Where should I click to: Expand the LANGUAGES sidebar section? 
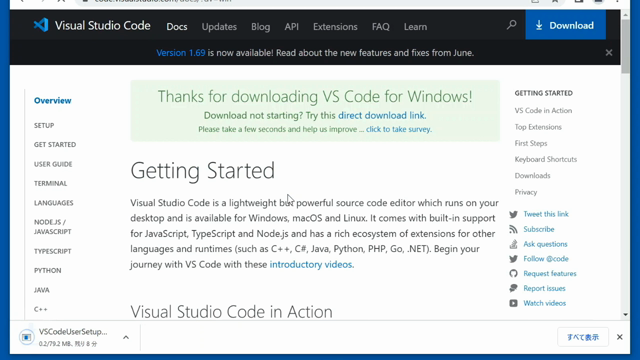coord(53,203)
